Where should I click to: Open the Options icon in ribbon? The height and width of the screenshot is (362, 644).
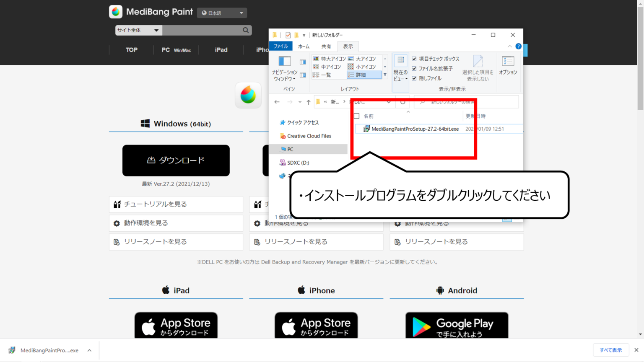[x=508, y=65]
